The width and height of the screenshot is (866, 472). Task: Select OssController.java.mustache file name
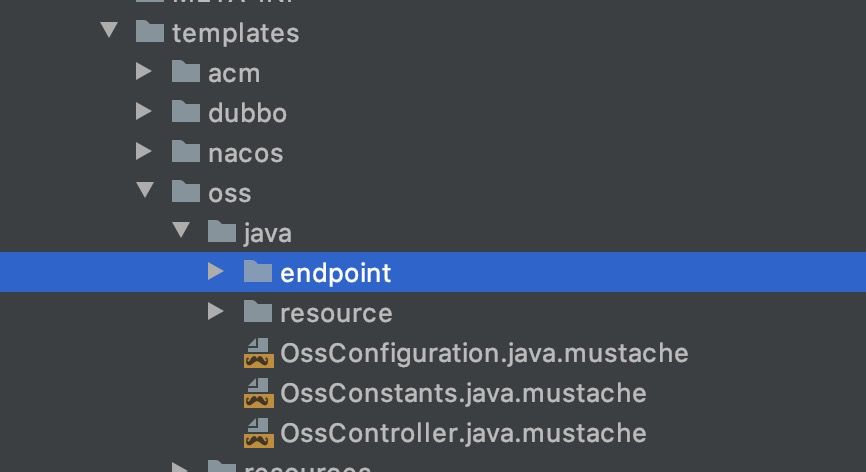(x=463, y=433)
